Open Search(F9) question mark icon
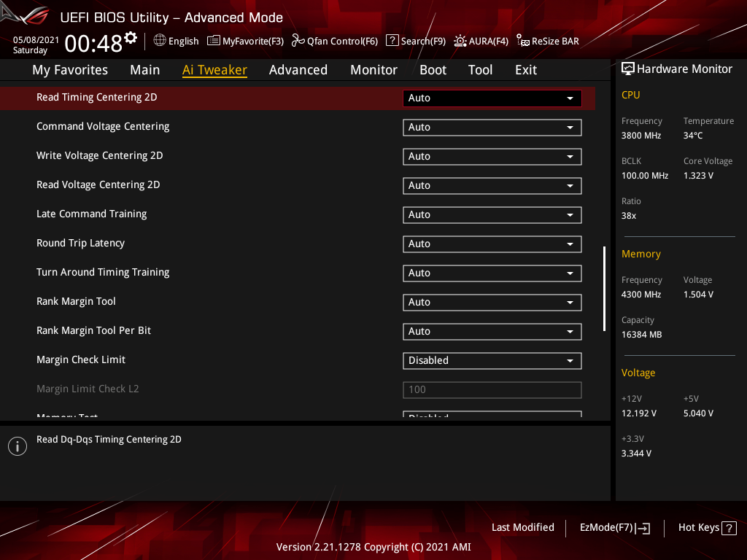Viewport: 747px width, 560px height. 392,41
